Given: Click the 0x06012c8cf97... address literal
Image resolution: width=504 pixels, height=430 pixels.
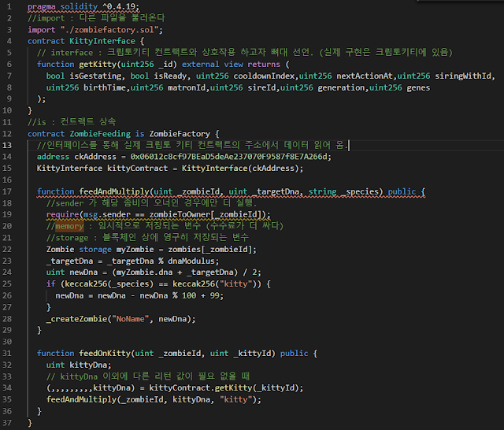Looking at the screenshot, I should pyautogui.click(x=228, y=157).
